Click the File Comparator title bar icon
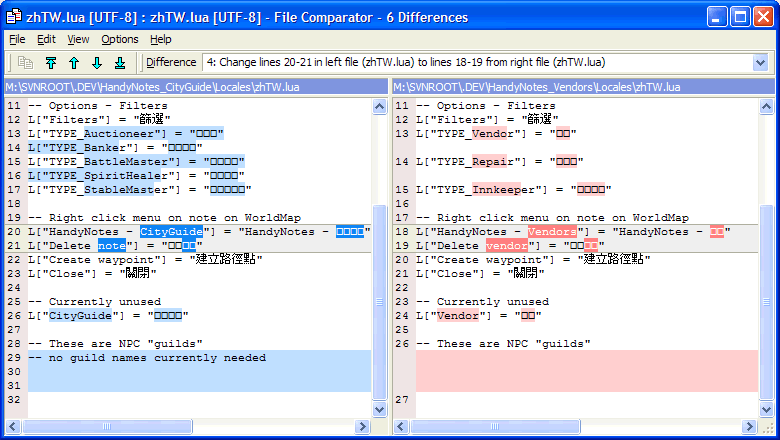The image size is (780, 440). 13,17
